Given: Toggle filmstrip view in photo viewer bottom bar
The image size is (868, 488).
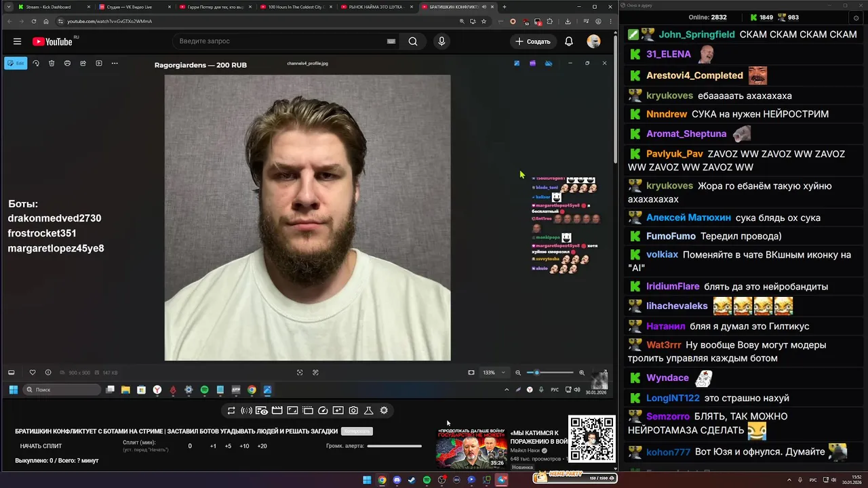Looking at the screenshot, I should click(11, 372).
